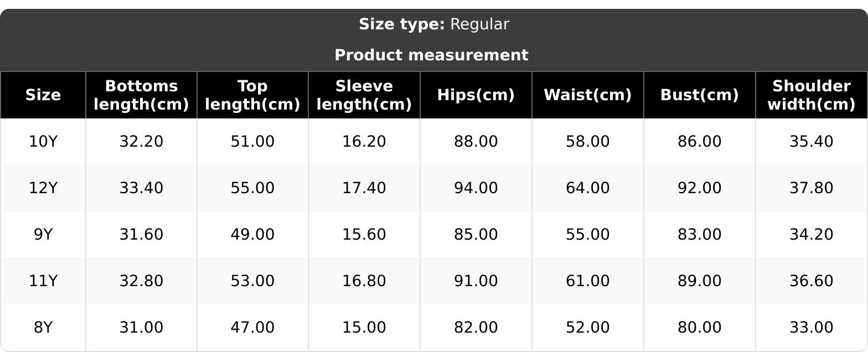This screenshot has width=868, height=352.
Task: Click the Size column header
Action: click(x=43, y=95)
